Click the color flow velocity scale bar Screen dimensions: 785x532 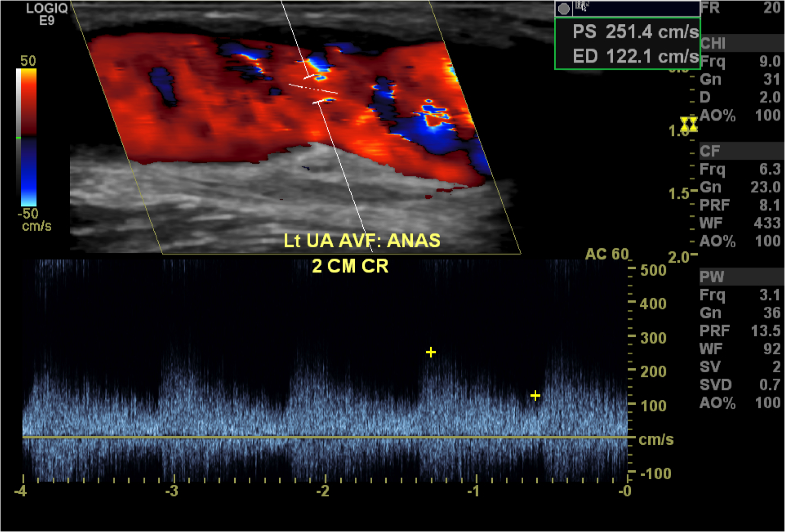pos(28,137)
